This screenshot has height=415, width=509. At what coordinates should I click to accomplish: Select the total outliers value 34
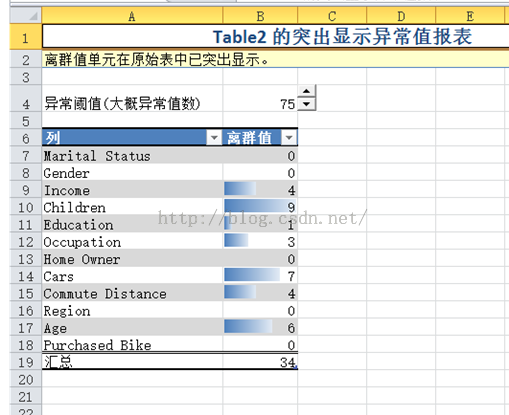260,361
